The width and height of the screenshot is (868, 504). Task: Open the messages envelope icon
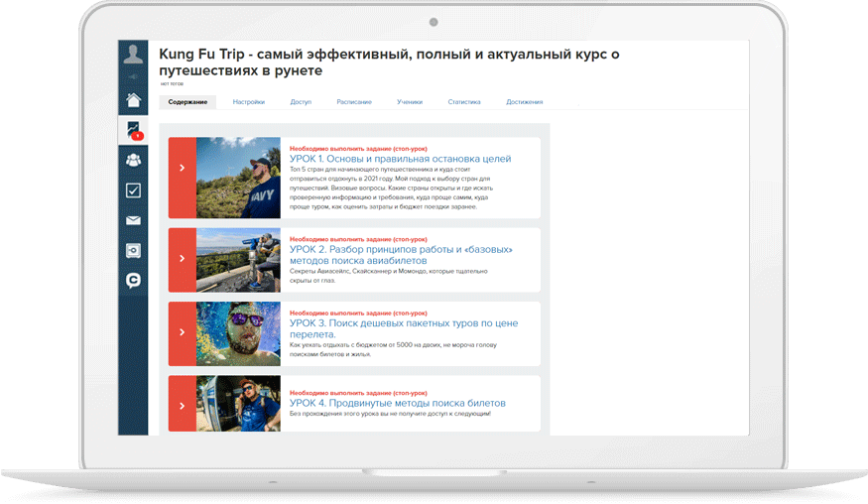click(133, 220)
